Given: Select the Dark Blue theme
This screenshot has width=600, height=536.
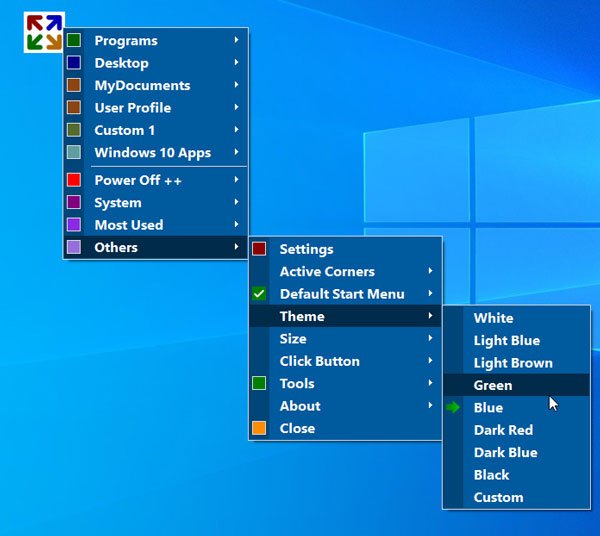Looking at the screenshot, I should [x=517, y=452].
